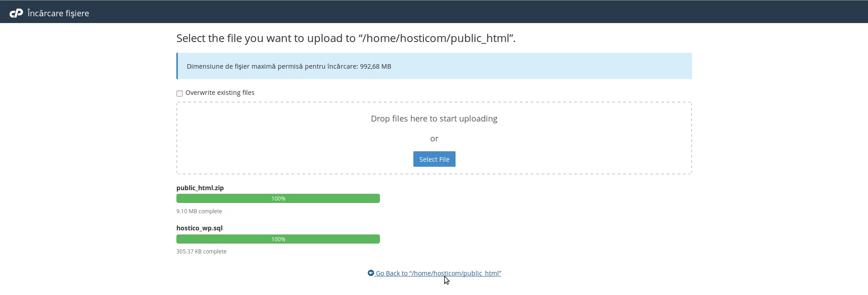Go back to /home/hosticom/public_html link

(438, 274)
